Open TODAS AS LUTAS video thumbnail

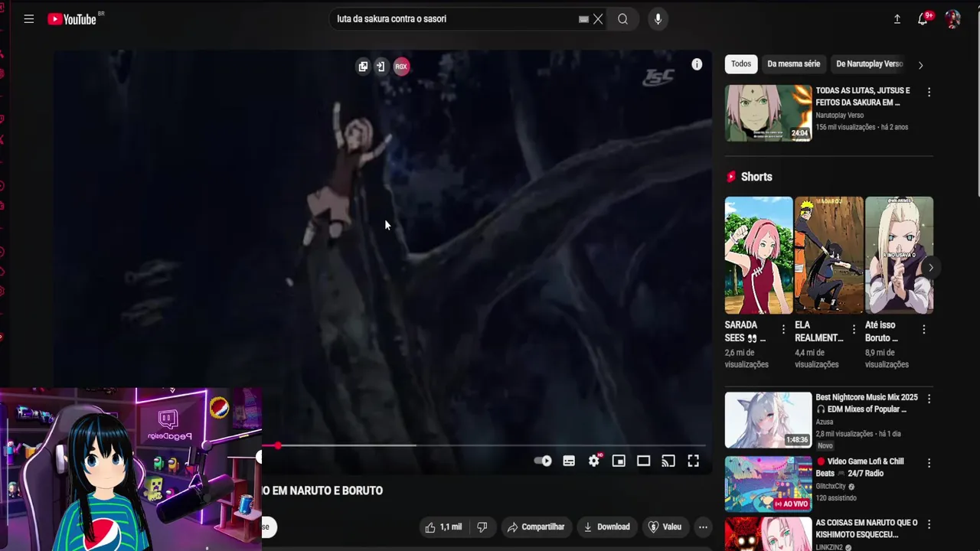[768, 113]
